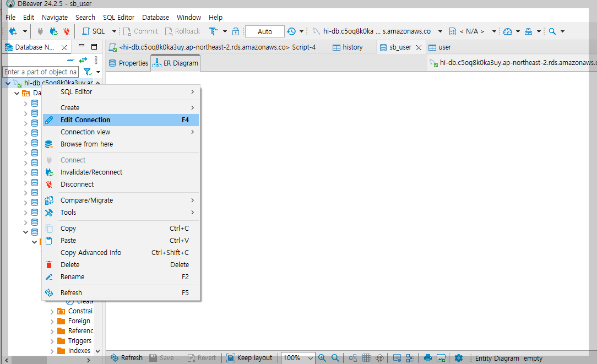597x364 pixels.
Task: Close the Database Navigator panel
Action: (64, 47)
